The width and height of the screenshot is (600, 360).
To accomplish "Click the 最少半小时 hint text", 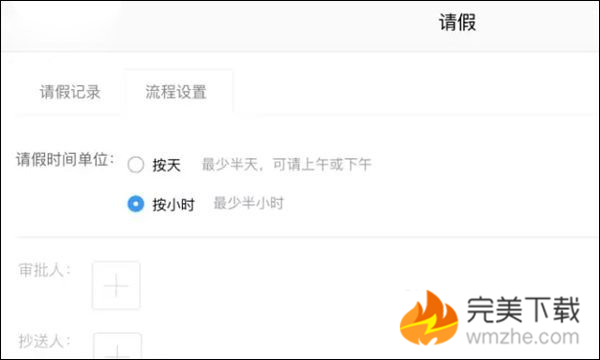I will (x=248, y=203).
